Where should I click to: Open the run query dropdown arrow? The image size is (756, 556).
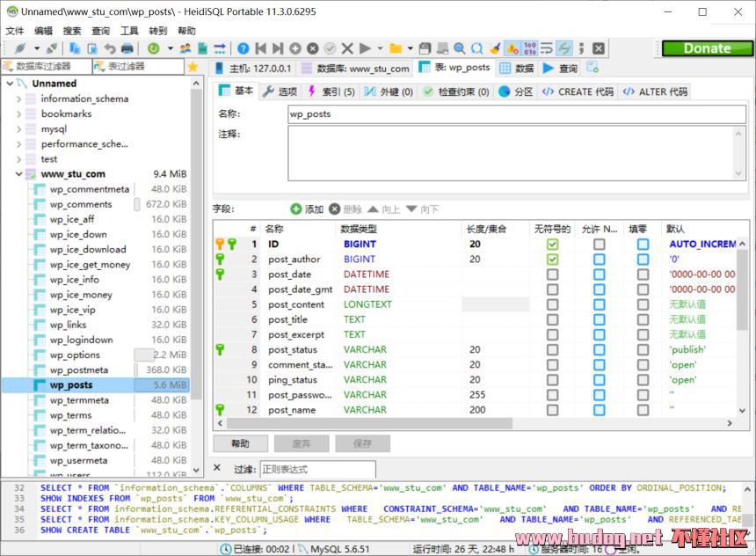tap(380, 48)
